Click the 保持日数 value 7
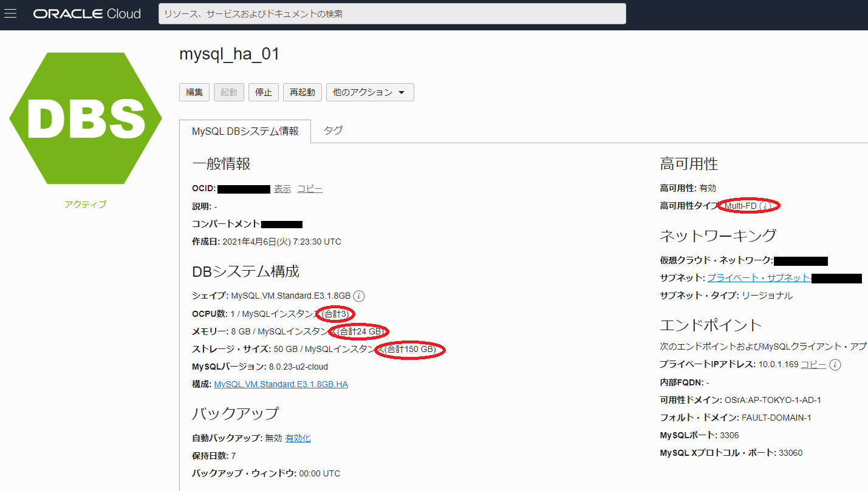This screenshot has width=868, height=491. tap(233, 456)
